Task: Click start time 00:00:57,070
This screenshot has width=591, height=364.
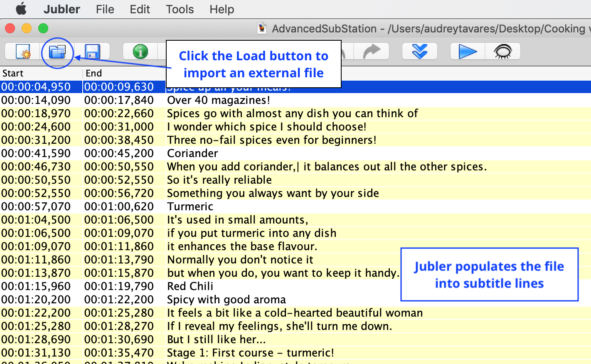Action: pyautogui.click(x=36, y=207)
